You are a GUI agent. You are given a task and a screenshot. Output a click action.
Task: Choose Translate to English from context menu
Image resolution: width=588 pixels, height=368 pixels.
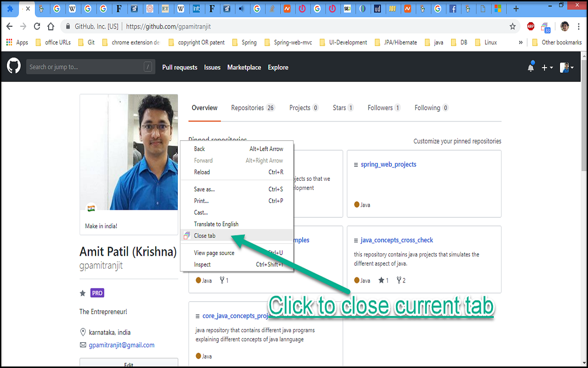216,224
